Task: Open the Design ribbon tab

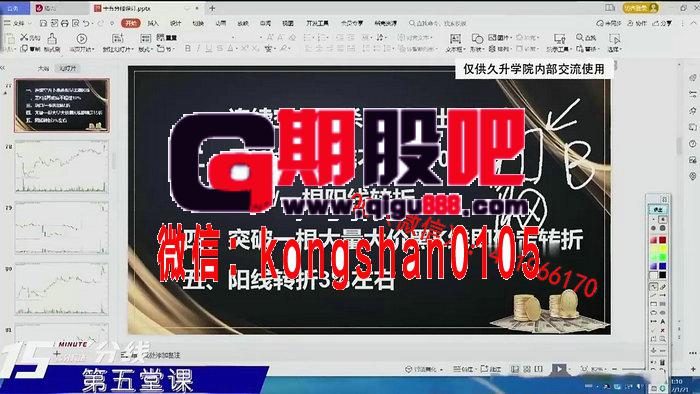Action: pos(175,23)
